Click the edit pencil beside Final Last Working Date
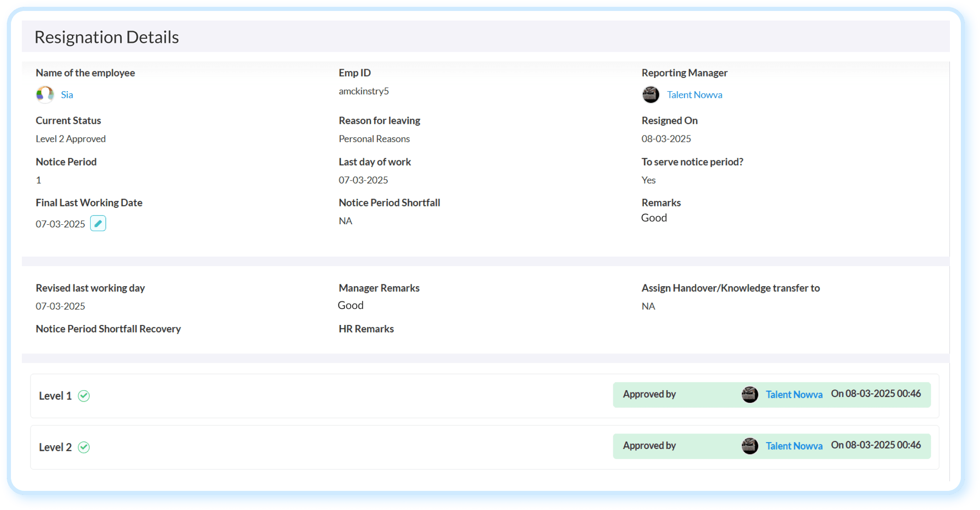 pyautogui.click(x=98, y=223)
